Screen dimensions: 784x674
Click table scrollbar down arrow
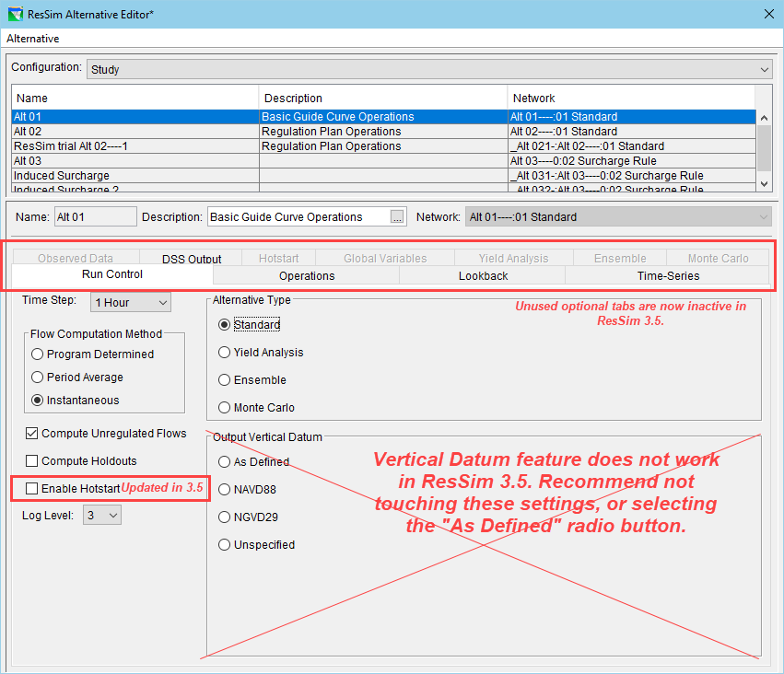[764, 184]
